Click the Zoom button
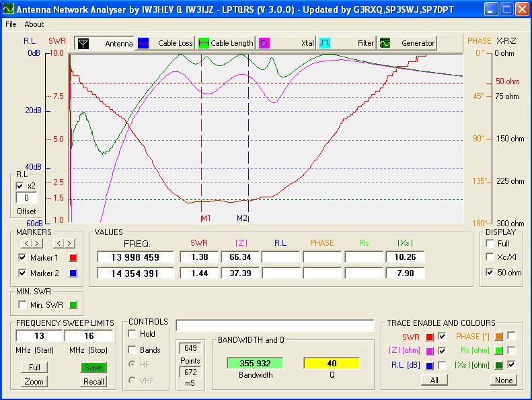 [x=34, y=382]
